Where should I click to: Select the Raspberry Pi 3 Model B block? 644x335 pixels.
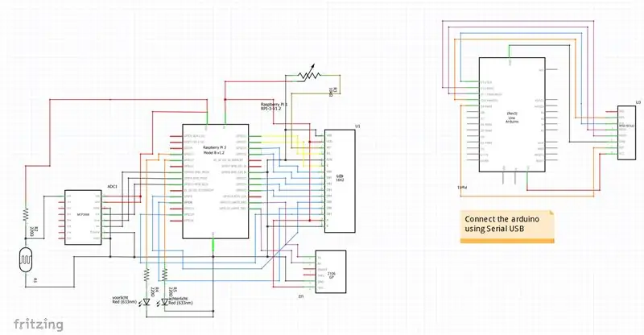(x=216, y=181)
